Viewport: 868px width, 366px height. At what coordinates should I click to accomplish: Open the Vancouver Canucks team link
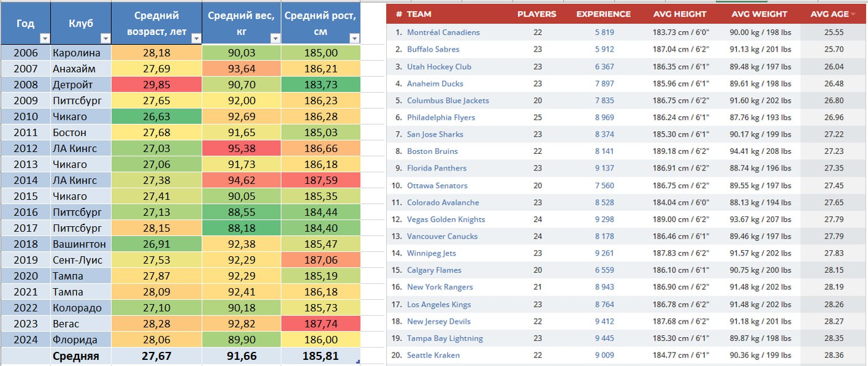(x=442, y=236)
